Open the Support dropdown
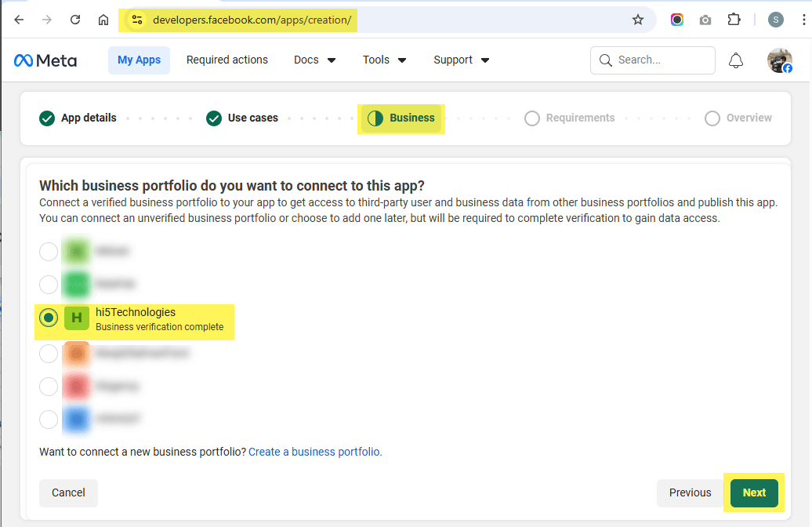The height and width of the screenshot is (527, 812). (x=461, y=60)
